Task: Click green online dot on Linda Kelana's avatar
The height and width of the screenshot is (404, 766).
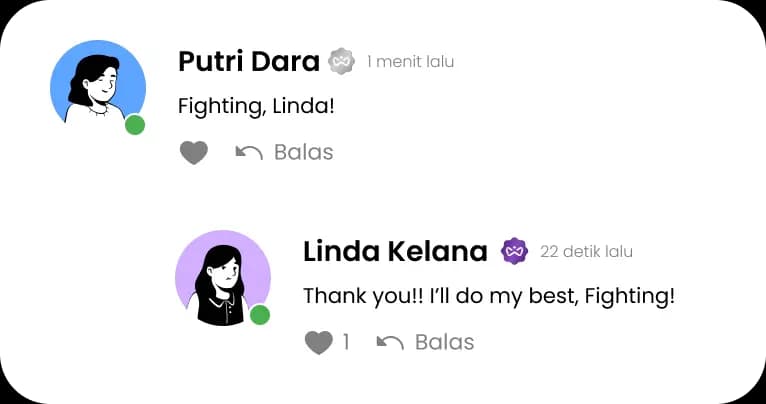Action: 260,315
